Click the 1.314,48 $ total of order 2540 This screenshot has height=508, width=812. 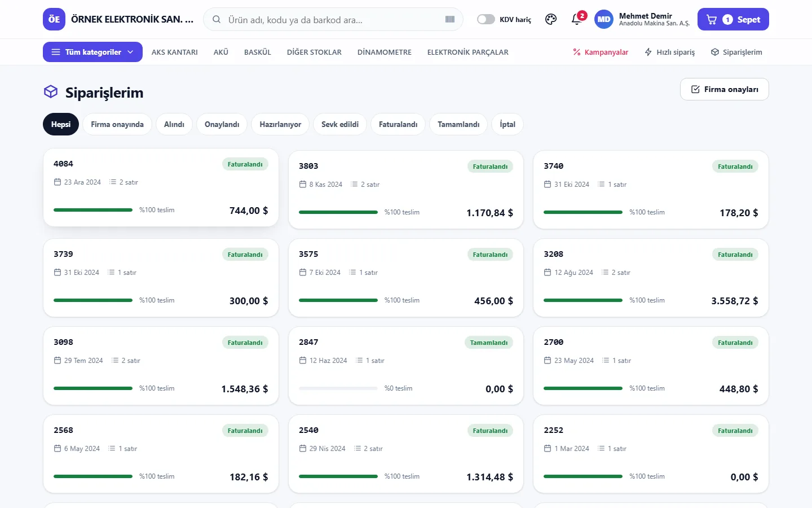pos(489,477)
